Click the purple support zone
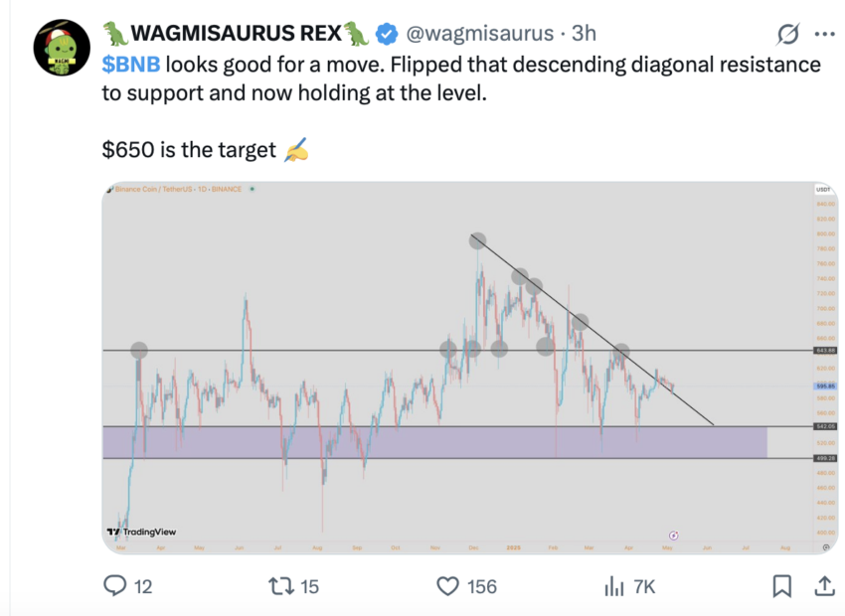This screenshot has width=845, height=616. click(x=434, y=442)
